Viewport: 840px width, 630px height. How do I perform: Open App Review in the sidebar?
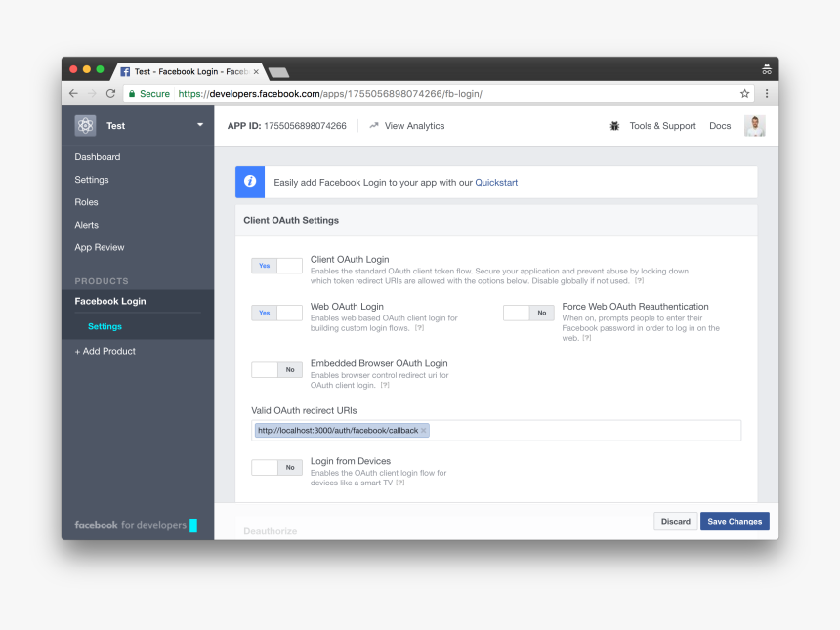tap(99, 247)
